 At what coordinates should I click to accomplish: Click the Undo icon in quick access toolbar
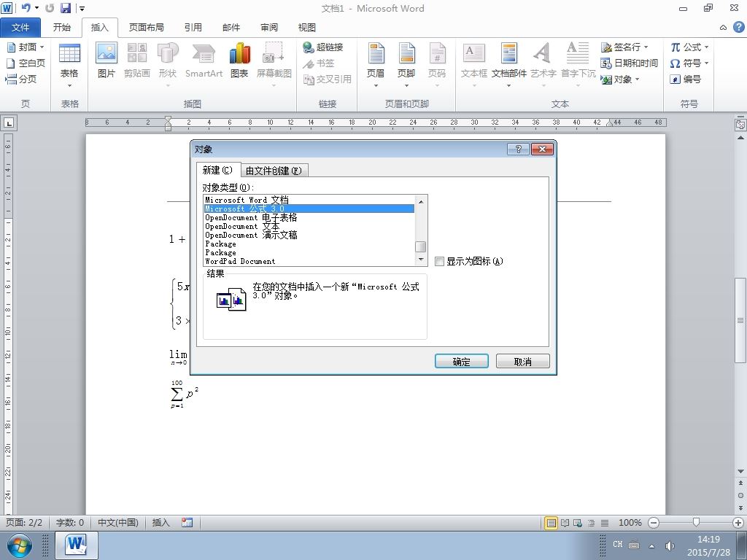coord(26,7)
